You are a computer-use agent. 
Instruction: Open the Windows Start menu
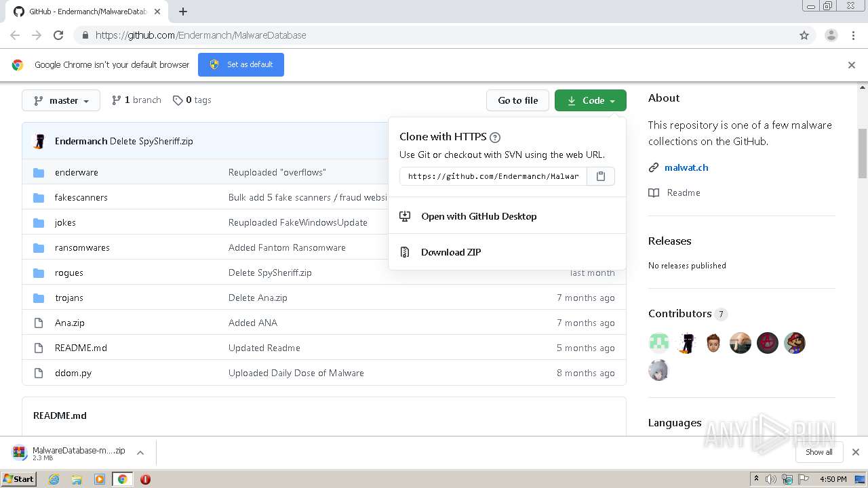click(19, 479)
